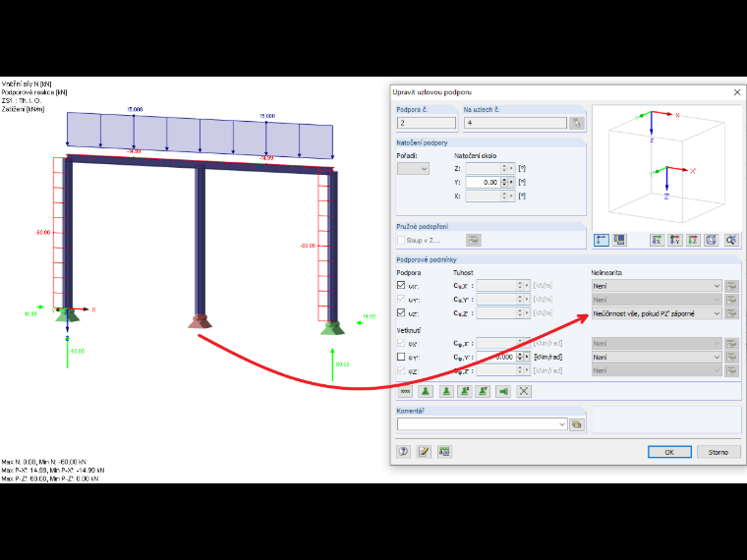Click the X-shaped support preset icon

pos(524,391)
